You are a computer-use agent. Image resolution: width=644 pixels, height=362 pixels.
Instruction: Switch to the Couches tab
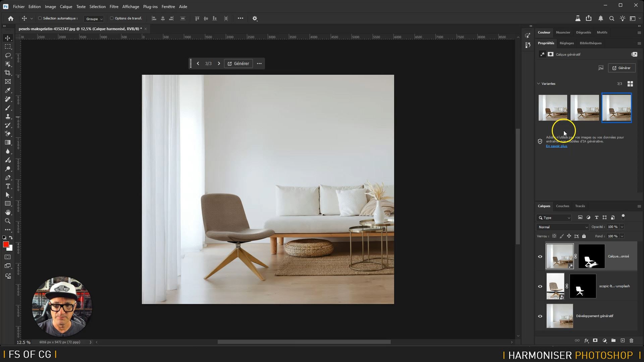[562, 206]
